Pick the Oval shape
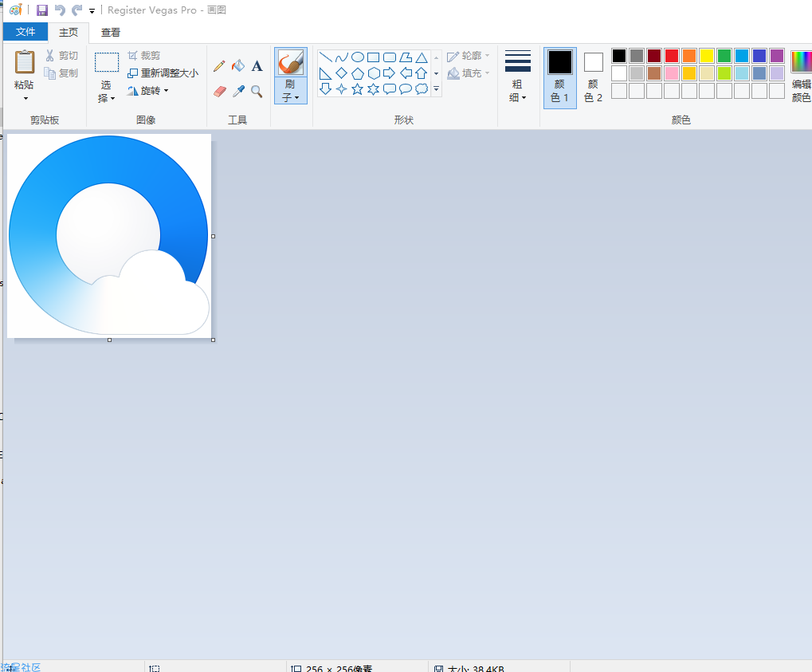Screen dimensions: 812x672 (x=357, y=57)
